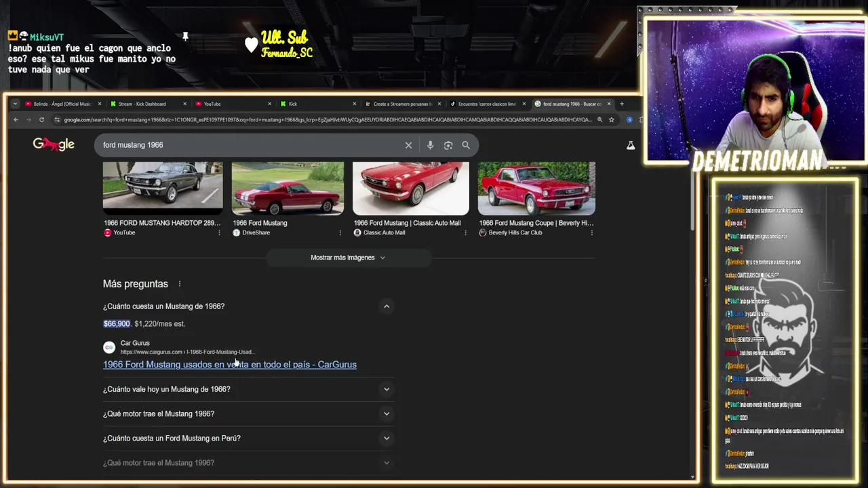This screenshot has width=868, height=488.
Task: Click the zoom magnifier icon in address bar
Action: coord(599,120)
